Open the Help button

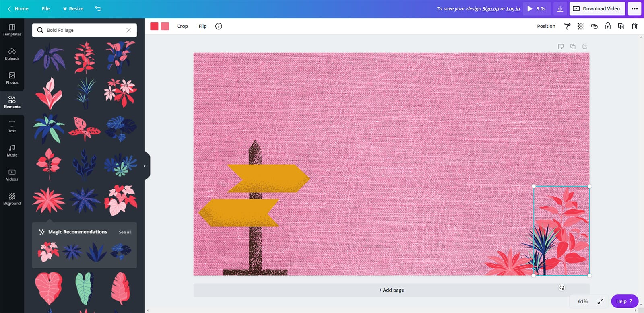coord(624,301)
